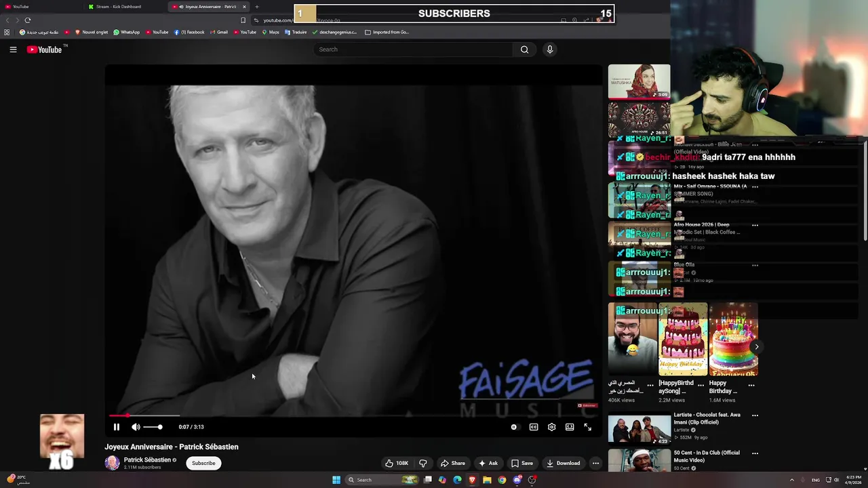Enter full screen mode
The image size is (868, 488).
click(588, 427)
